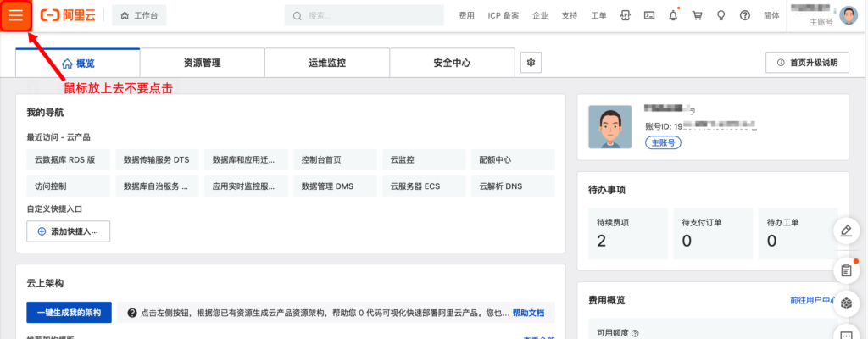
Task: Open the 待续费项 count card
Action: point(628,233)
